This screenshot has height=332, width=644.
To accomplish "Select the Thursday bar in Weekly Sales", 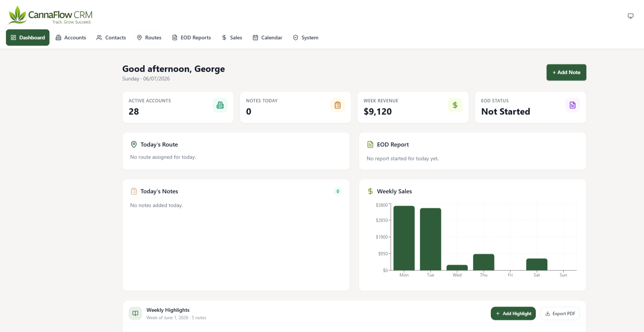I will pos(484,262).
